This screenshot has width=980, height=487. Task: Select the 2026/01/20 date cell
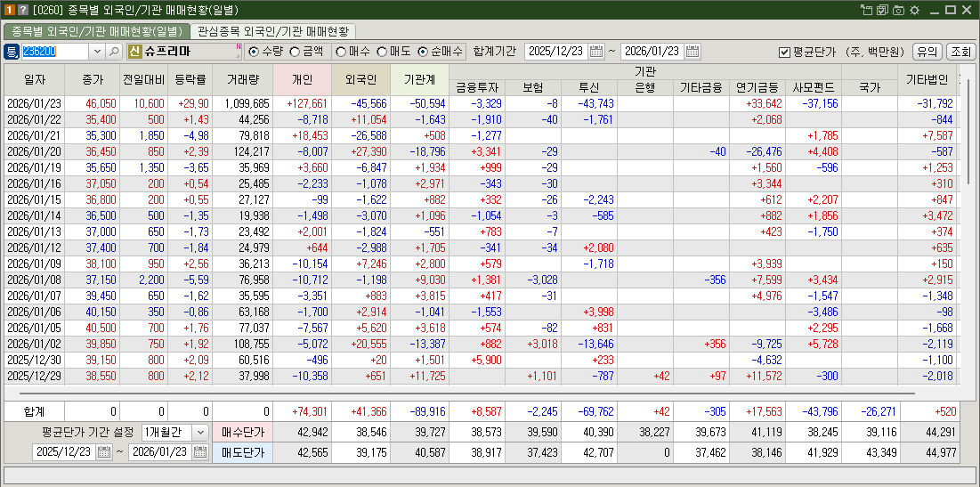(35, 152)
